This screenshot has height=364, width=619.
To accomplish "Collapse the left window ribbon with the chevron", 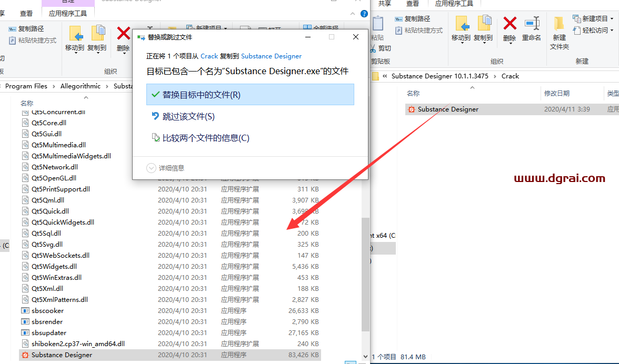I will pos(353,14).
